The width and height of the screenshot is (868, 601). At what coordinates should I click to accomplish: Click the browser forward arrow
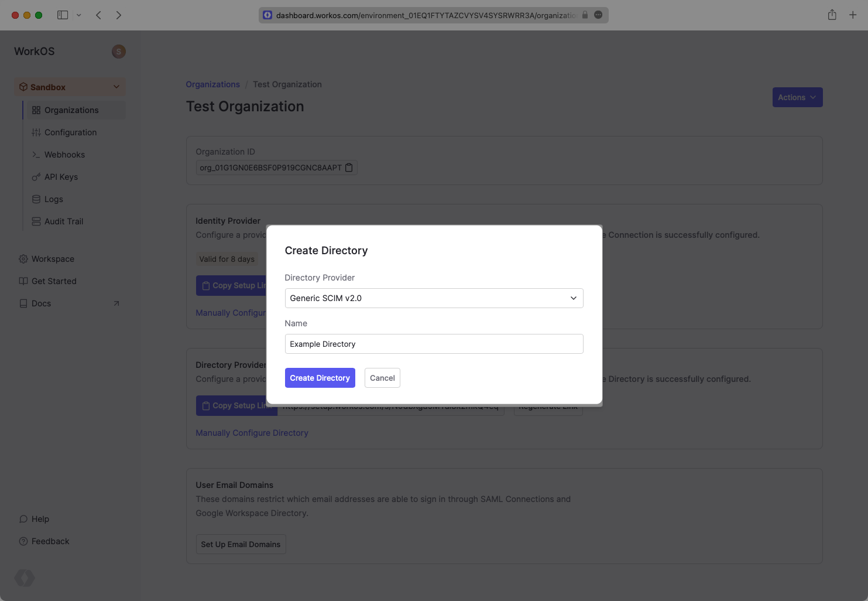(x=119, y=15)
